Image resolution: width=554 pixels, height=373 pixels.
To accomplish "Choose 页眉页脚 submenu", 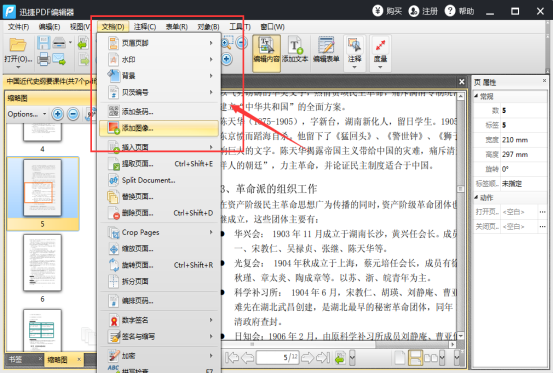I will [159, 43].
